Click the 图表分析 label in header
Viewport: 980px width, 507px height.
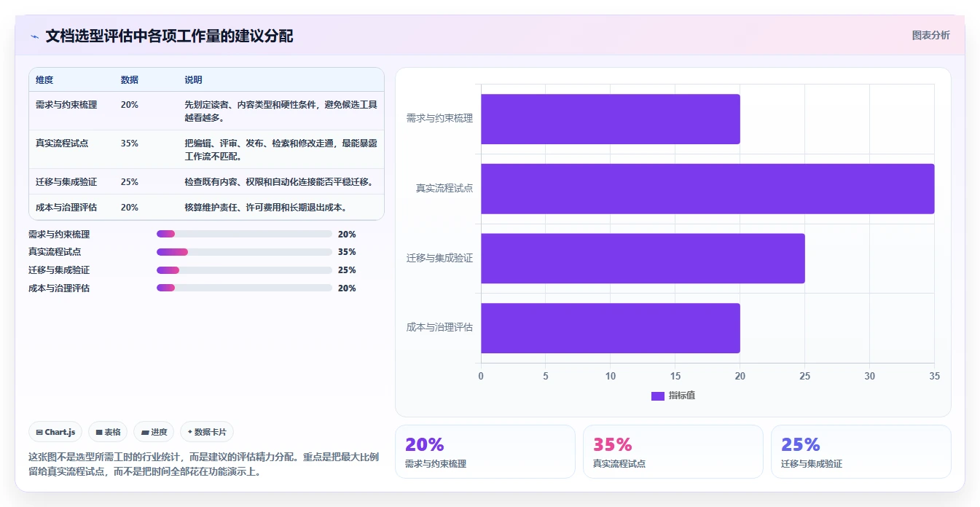coord(930,35)
